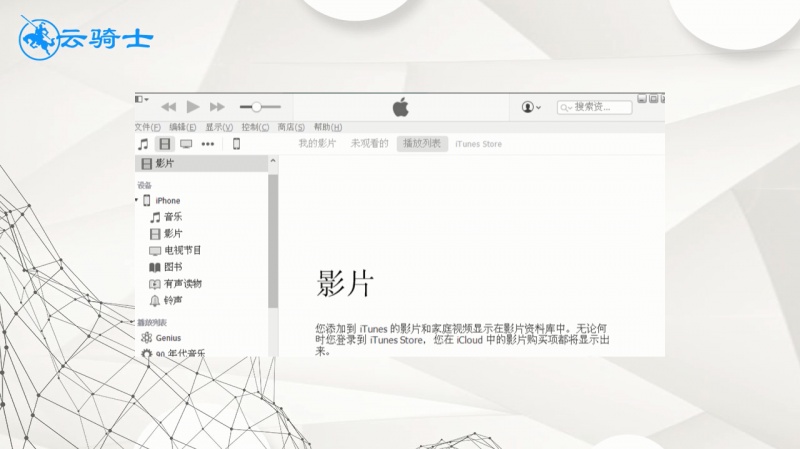Show more libraries with ellipsis icon
The image size is (800, 449).
click(x=208, y=144)
